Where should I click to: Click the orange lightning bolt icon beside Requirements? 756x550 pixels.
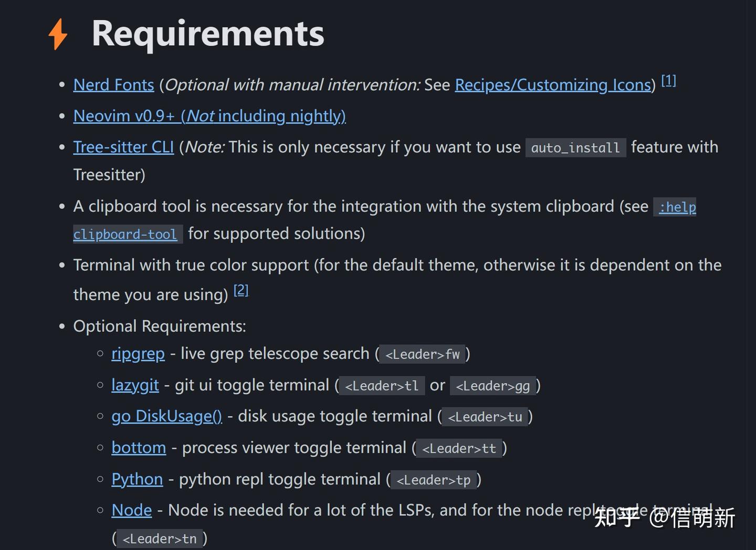click(x=57, y=34)
